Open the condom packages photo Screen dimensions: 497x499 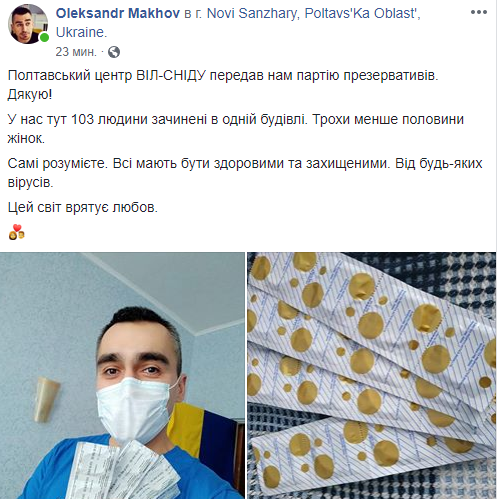coord(372,375)
